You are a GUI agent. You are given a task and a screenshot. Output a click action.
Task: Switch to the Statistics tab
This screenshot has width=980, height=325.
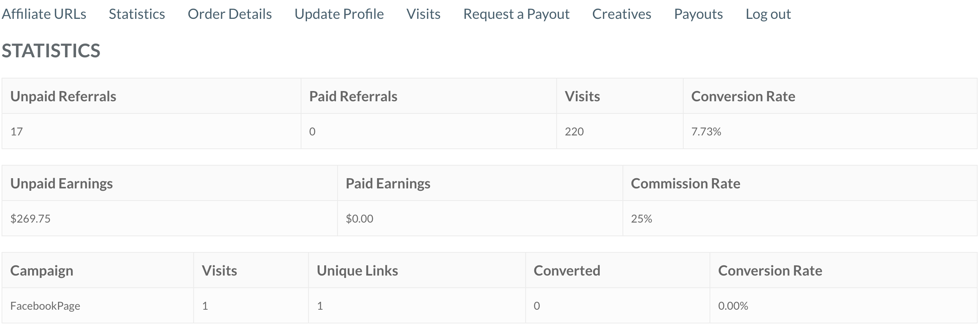coord(137,14)
